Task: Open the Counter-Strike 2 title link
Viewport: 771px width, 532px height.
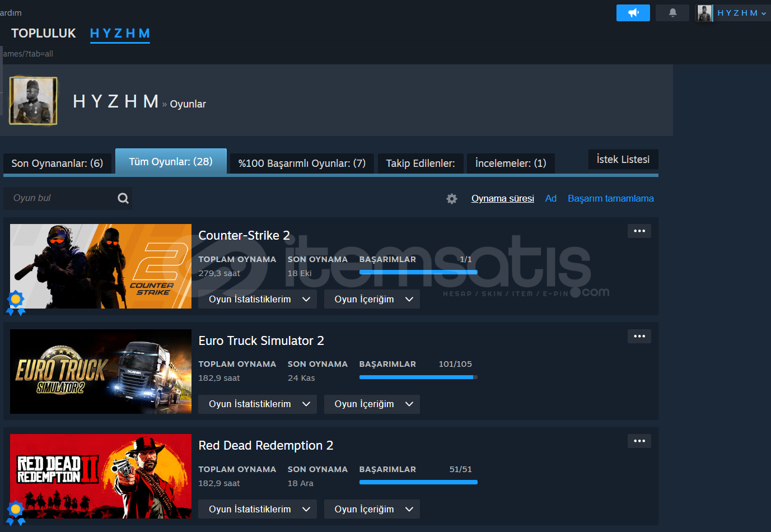Action: pos(244,235)
